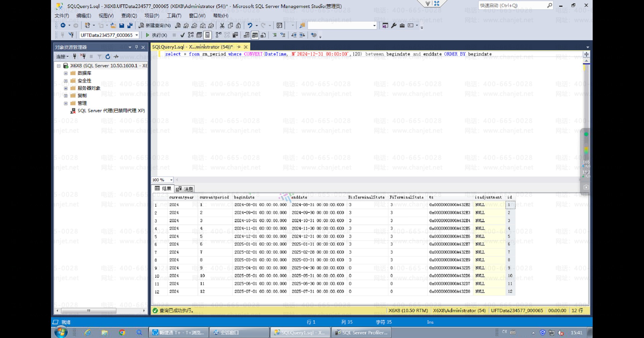Click the Activity Monitor icon in Object Explorer
This screenshot has width=644, height=338.
click(116, 57)
